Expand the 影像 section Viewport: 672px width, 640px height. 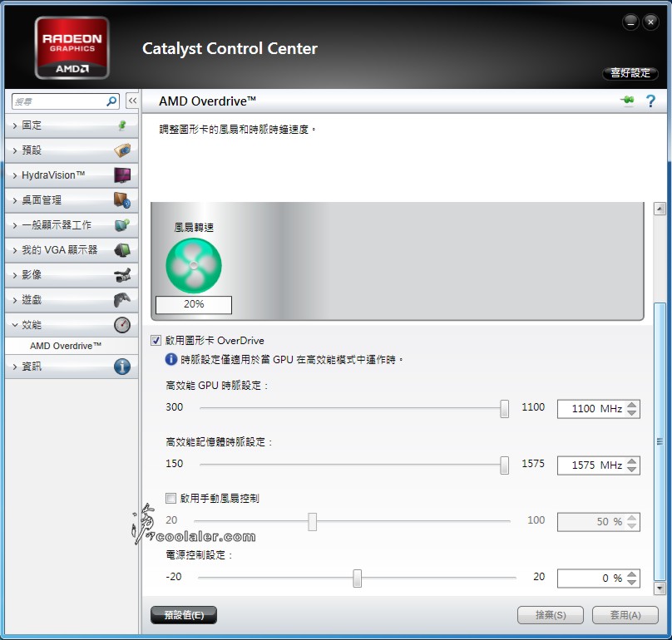72,275
